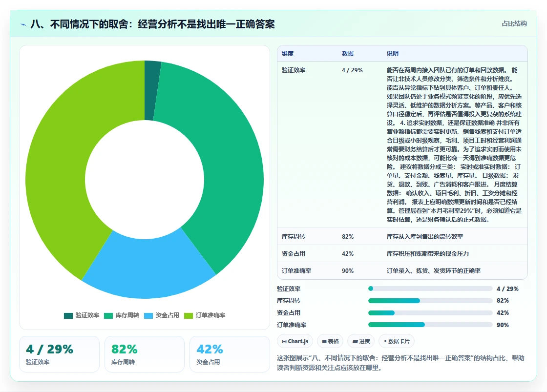Toggle the 库存周转 legend swatch
547x392 pixels.
tap(108, 316)
